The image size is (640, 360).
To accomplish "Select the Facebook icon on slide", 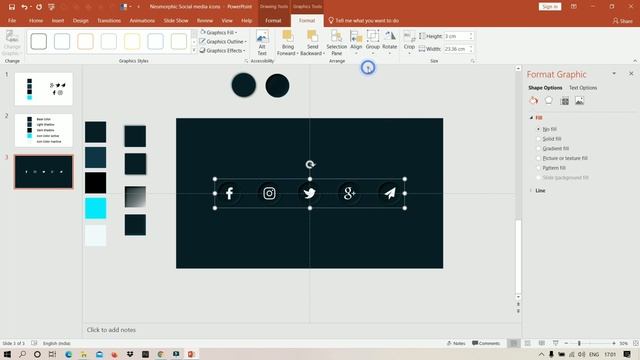I will pyautogui.click(x=229, y=193).
